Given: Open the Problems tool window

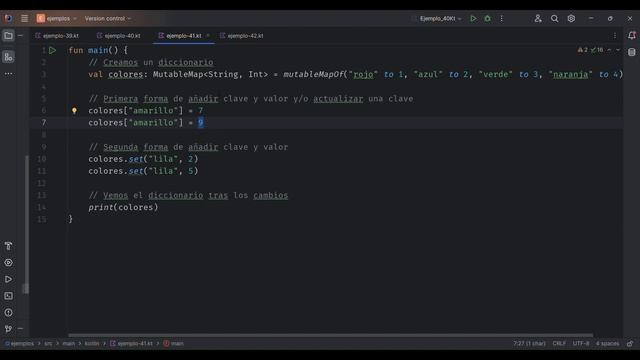Looking at the screenshot, I should tap(8, 313).
